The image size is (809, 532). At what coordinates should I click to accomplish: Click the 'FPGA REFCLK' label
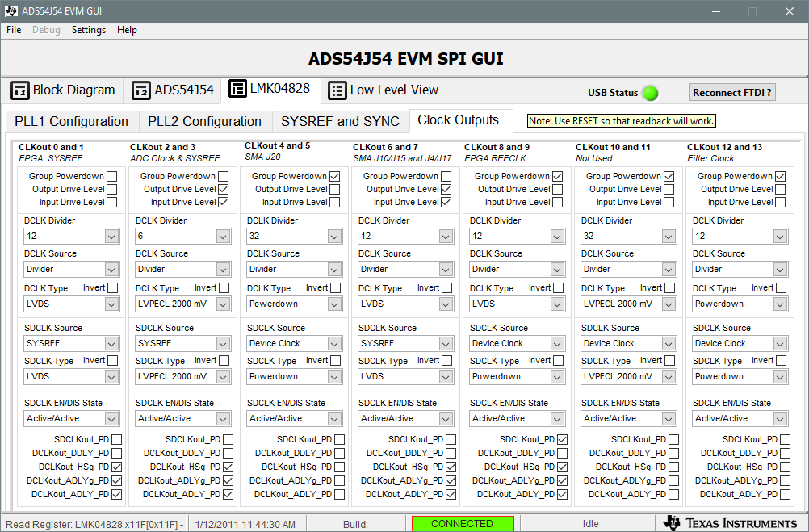(495, 158)
